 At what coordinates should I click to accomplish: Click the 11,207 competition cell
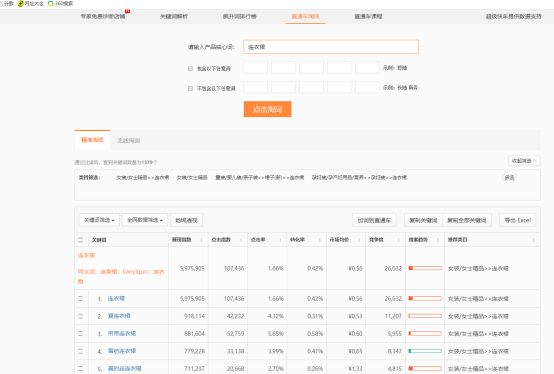point(393,316)
